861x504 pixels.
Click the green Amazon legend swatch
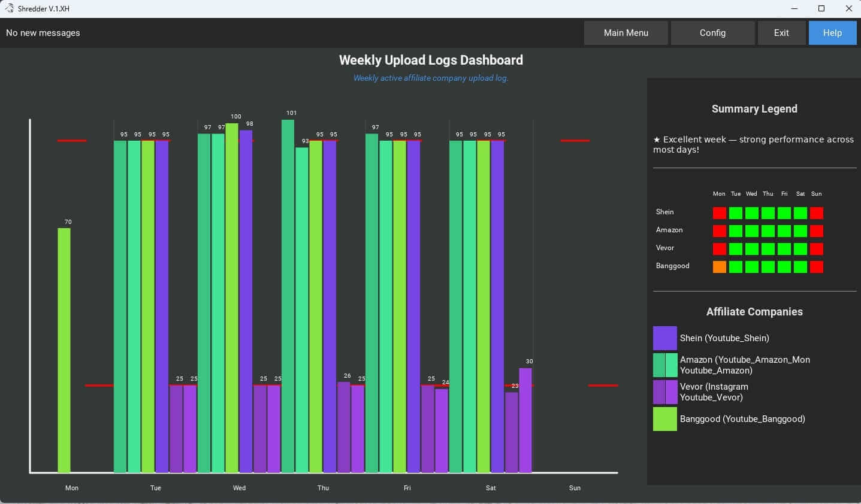(x=664, y=365)
